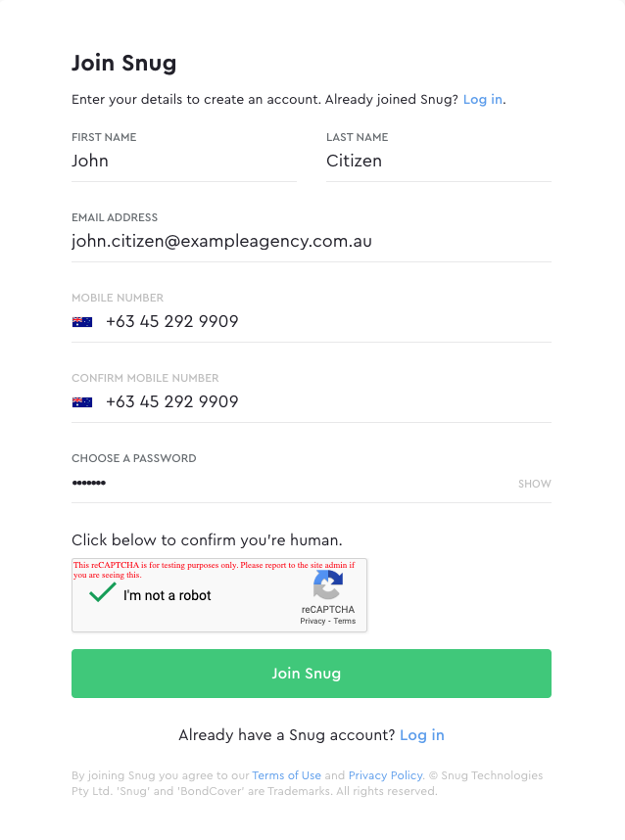Screen dimensions: 625x840
Task: Click into the Email Address field
Action: pyautogui.click(x=312, y=242)
